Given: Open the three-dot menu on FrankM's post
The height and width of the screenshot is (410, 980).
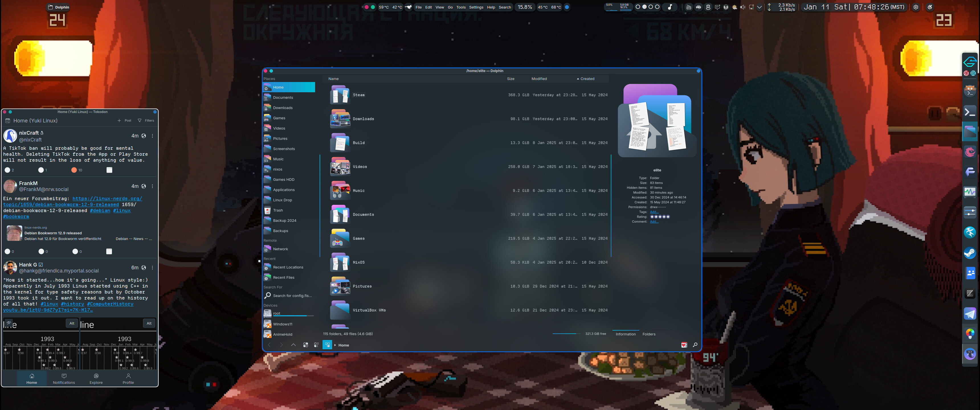Looking at the screenshot, I should 152,186.
